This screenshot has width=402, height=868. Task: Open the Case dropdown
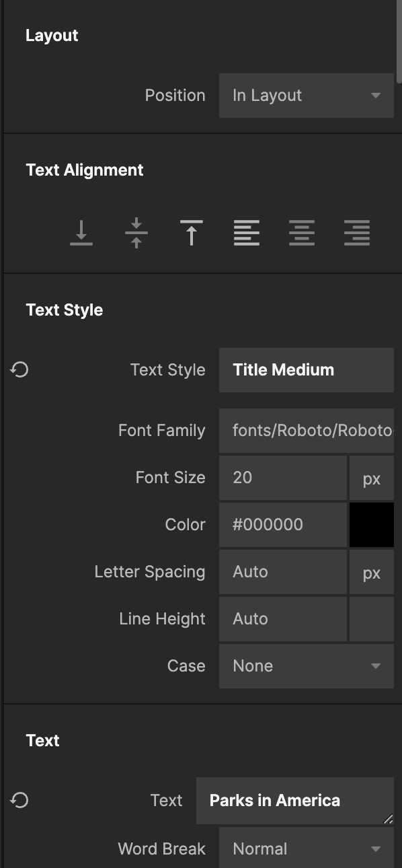coord(307,665)
